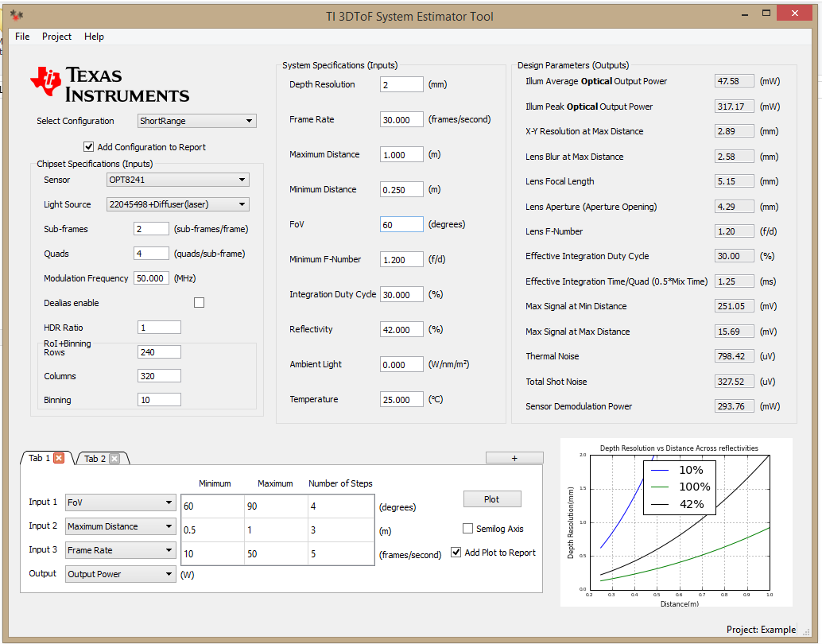822x644 pixels.
Task: Click the Ambient Light input field
Action: 401,364
